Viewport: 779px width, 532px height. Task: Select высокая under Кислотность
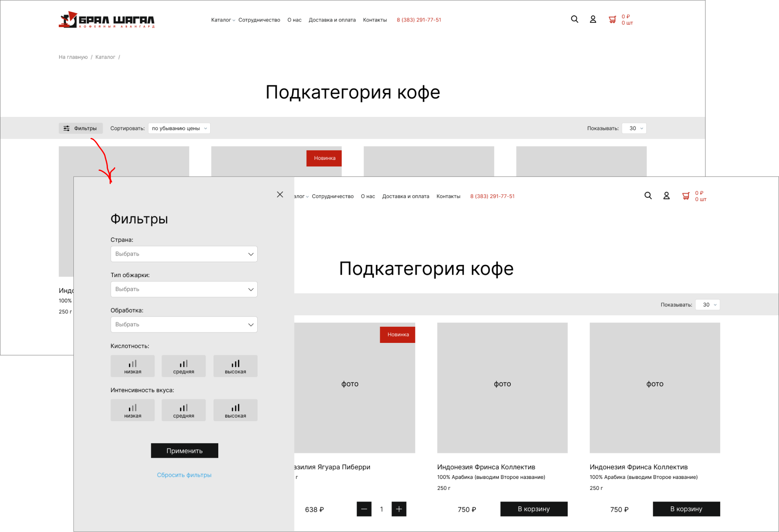[235, 366]
